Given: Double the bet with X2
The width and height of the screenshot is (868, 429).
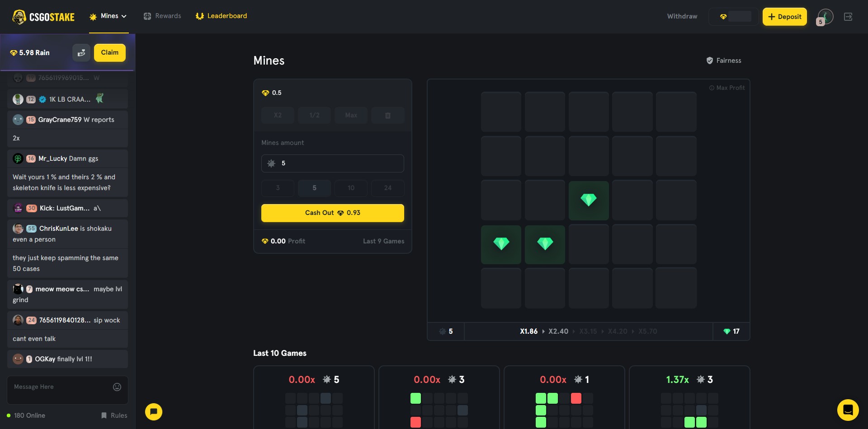Looking at the screenshot, I should [278, 116].
